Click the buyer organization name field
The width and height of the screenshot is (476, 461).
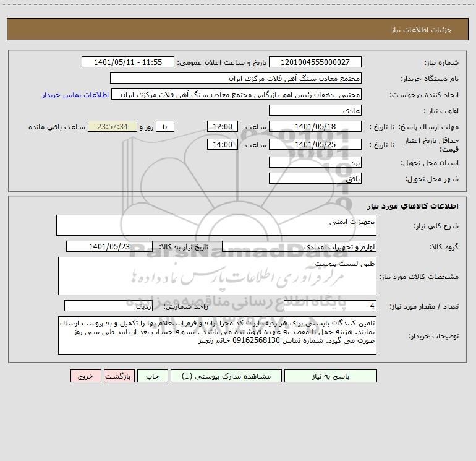coord(236,78)
